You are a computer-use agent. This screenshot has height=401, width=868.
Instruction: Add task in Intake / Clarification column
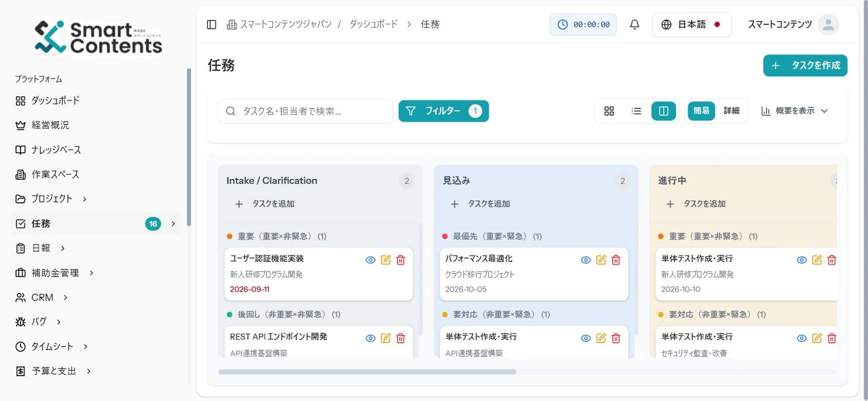tap(264, 204)
